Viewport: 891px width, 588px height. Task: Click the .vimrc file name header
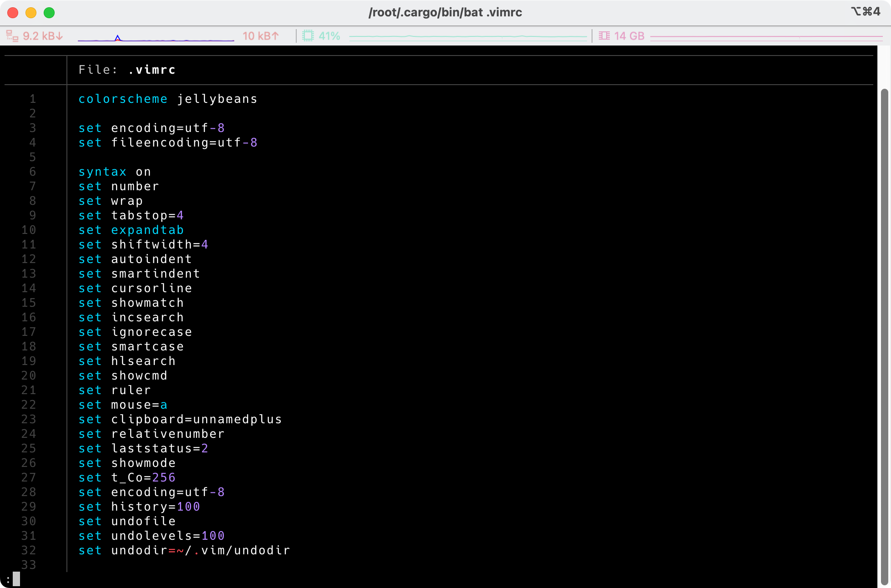[x=151, y=70]
